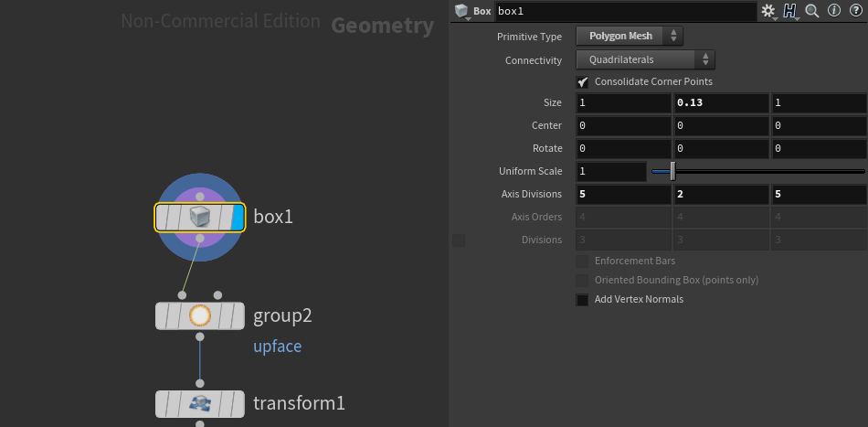This screenshot has height=427, width=868.
Task: Toggle the blue display flag on box1
Action: (238, 217)
